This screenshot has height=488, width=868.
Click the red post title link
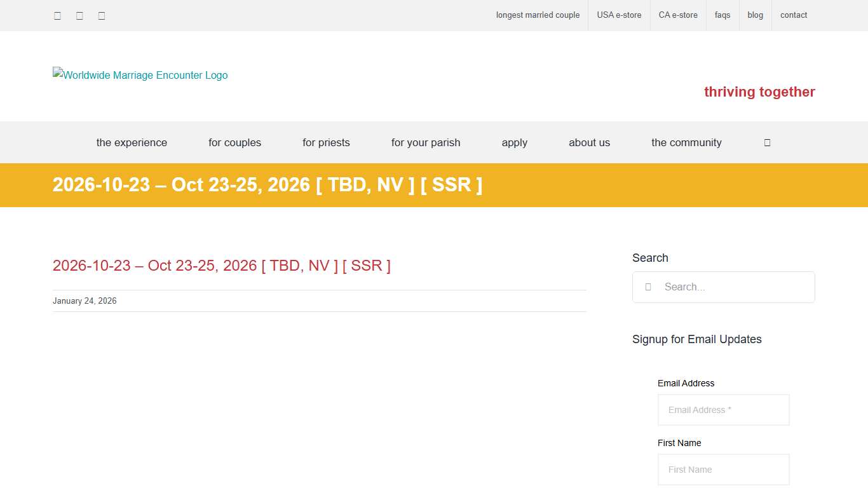[221, 266]
